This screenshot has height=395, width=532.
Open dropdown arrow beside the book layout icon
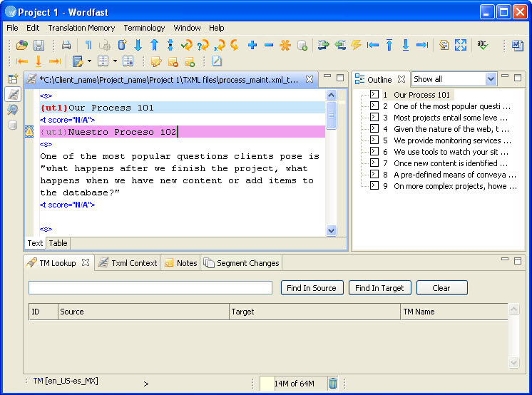(115, 61)
